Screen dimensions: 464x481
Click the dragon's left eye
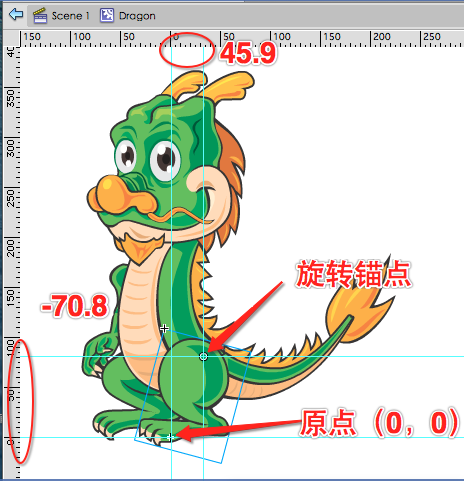(x=126, y=157)
